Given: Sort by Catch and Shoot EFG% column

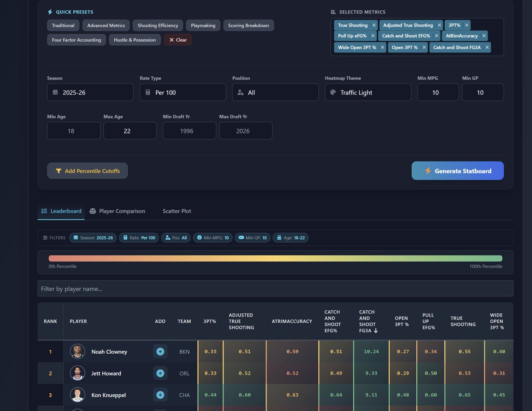Looking at the screenshot, I should point(336,321).
